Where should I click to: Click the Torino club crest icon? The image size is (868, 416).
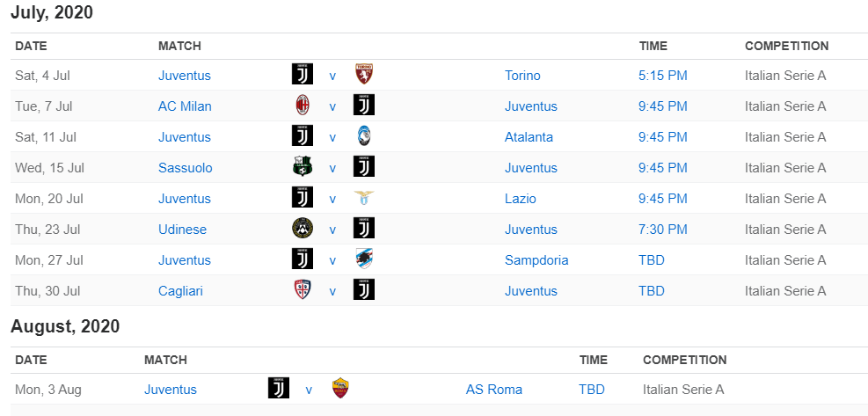click(363, 75)
